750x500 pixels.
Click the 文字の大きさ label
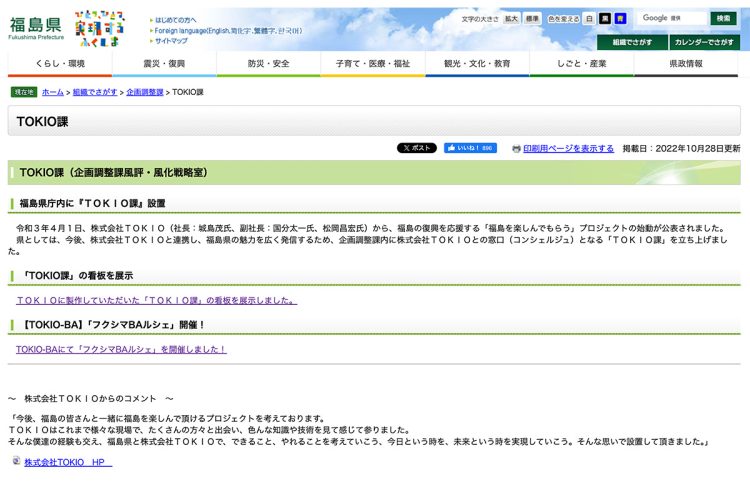[x=480, y=19]
